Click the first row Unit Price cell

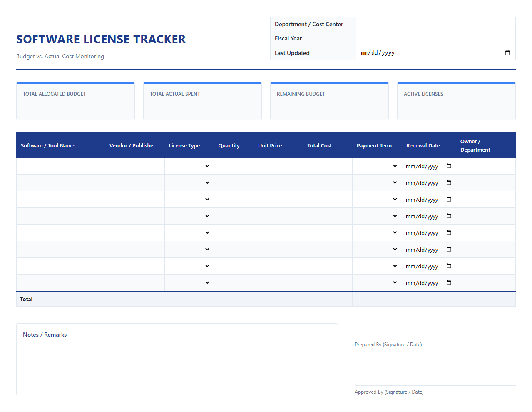tap(278, 166)
